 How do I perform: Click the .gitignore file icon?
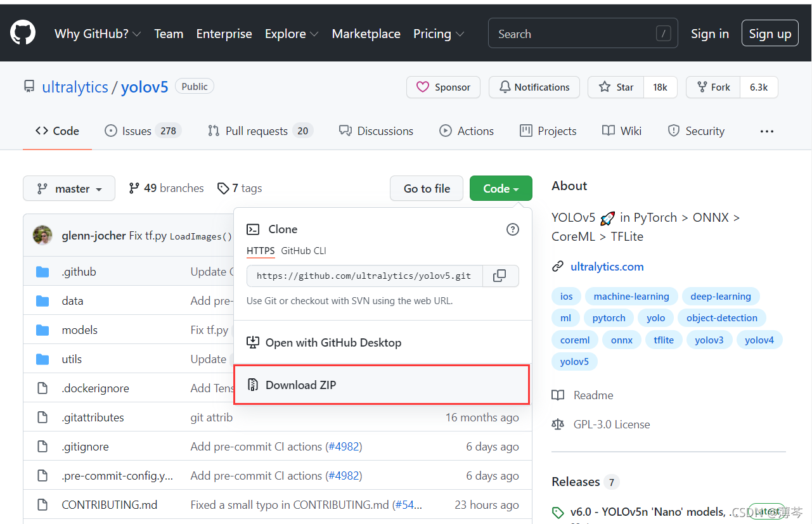42,447
